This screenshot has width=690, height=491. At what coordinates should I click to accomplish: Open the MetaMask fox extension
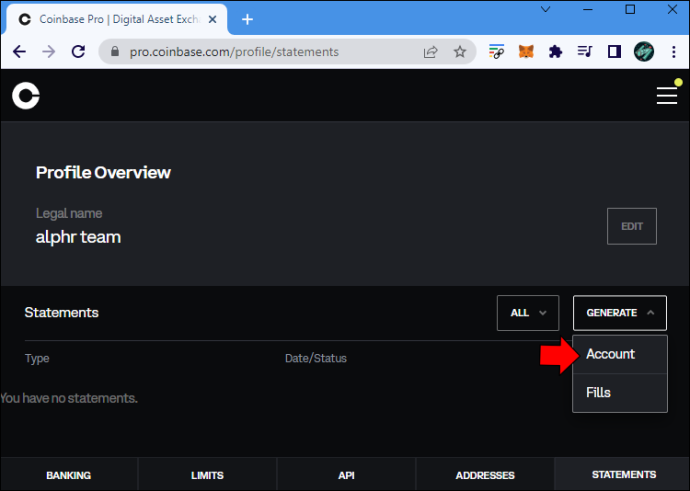526,52
